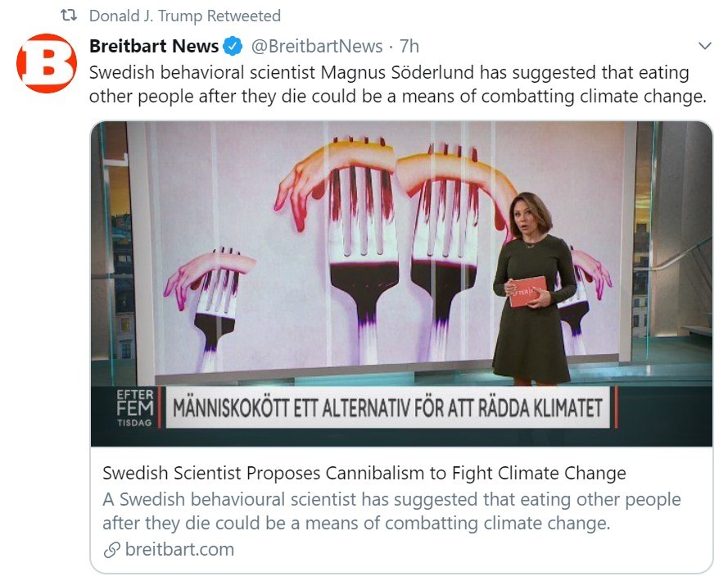Open the "Donald J. Trump Retweeted" link
Viewport: 728px width, 581px height.
coord(184,16)
